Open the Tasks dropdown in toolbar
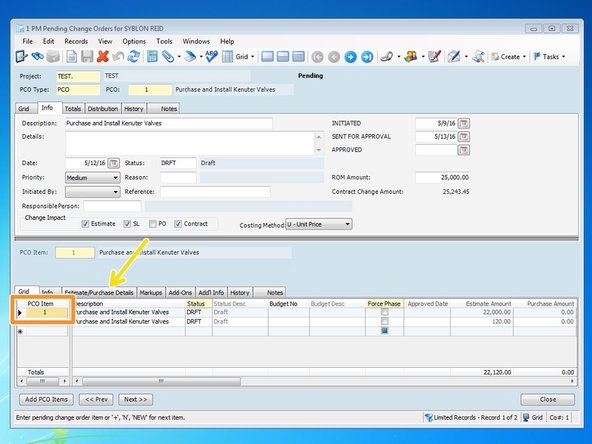592x444 pixels. point(549,57)
